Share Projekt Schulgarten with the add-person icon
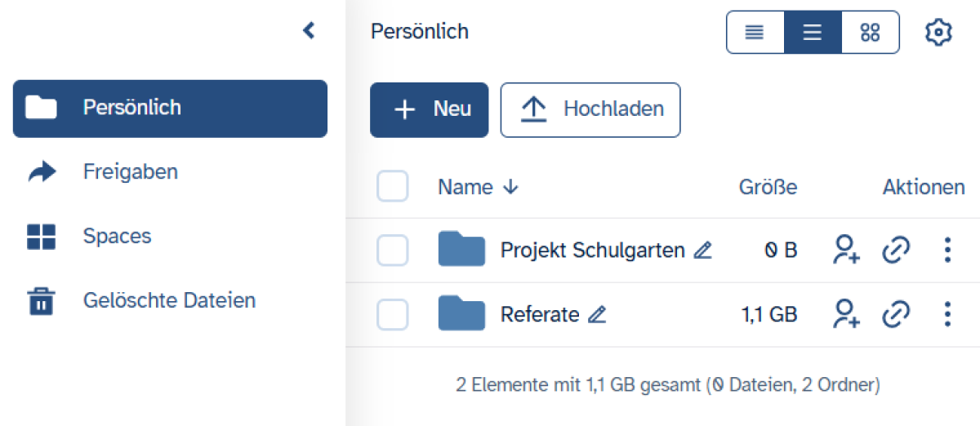Image resolution: width=980 pixels, height=426 pixels. tap(846, 250)
